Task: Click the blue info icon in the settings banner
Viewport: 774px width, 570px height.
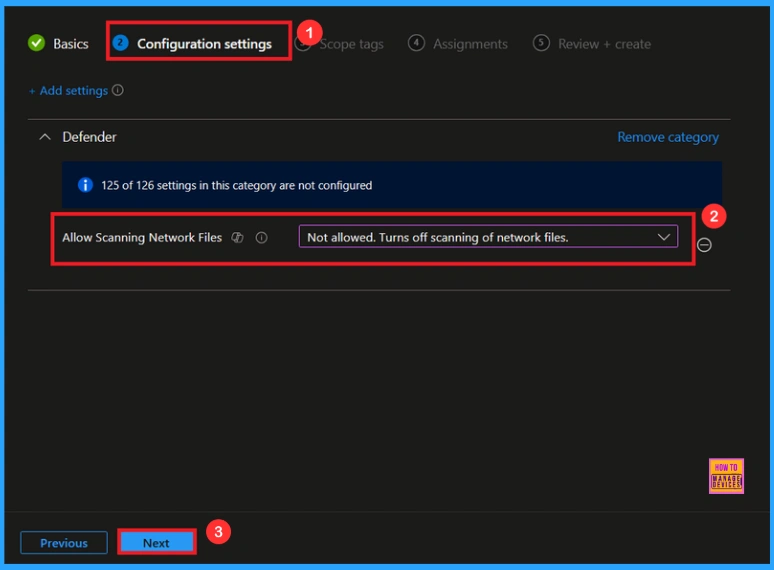Action: 85,185
